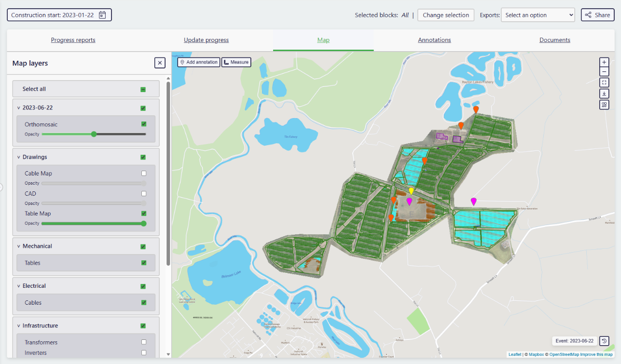This screenshot has width=621, height=364.
Task: Click the Measure tool button
Action: coord(236,62)
